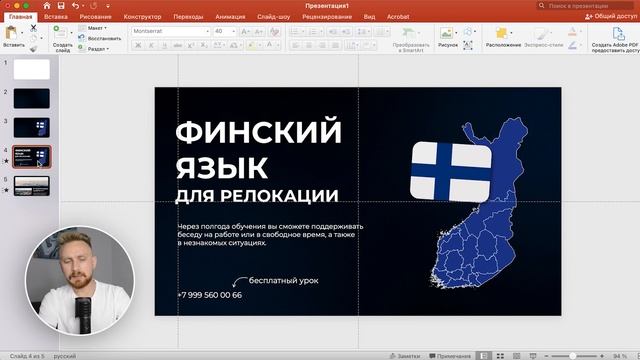Open the Undo history dropdown arrow
The width and height of the screenshot is (640, 360).
(83, 6)
